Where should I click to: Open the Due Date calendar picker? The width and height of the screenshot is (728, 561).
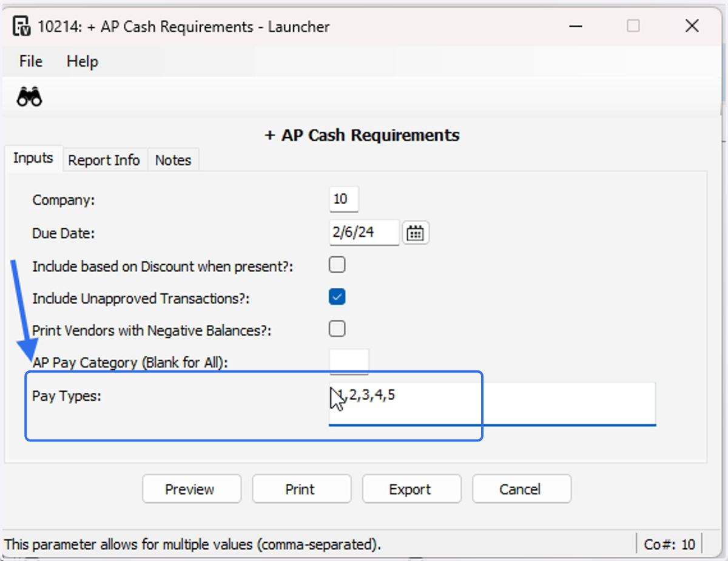pyautogui.click(x=416, y=233)
